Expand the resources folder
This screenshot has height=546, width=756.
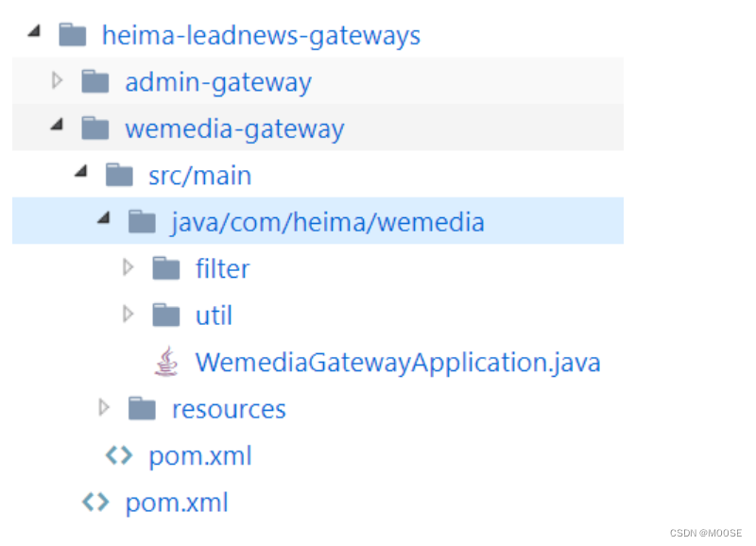click(x=104, y=407)
